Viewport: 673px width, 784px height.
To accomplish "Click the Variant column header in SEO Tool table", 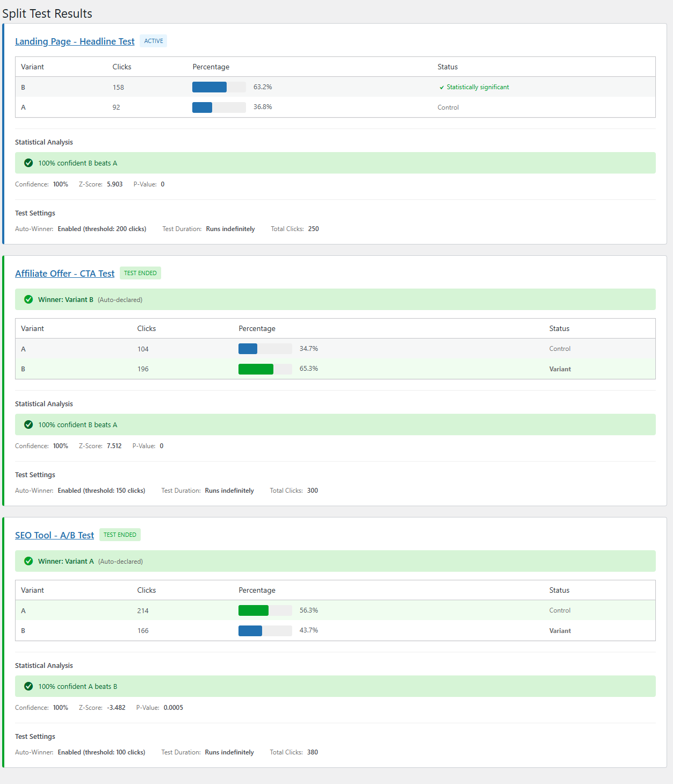I will coord(32,589).
